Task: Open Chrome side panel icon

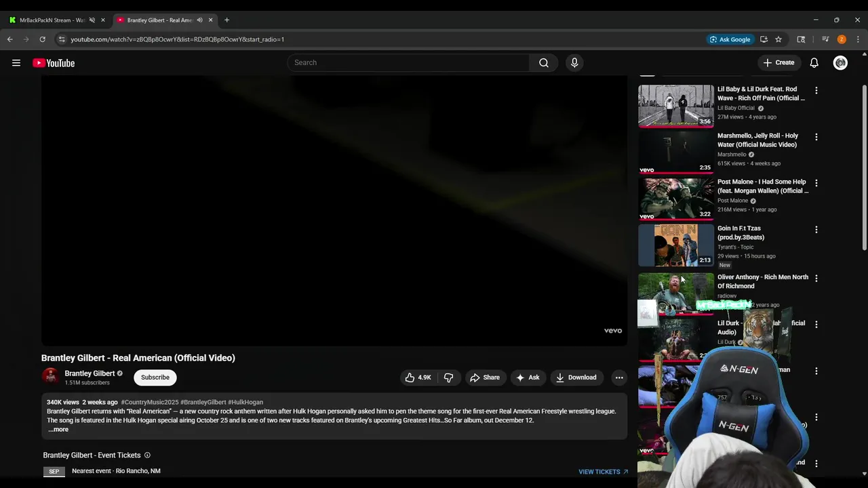Action: (x=801, y=39)
